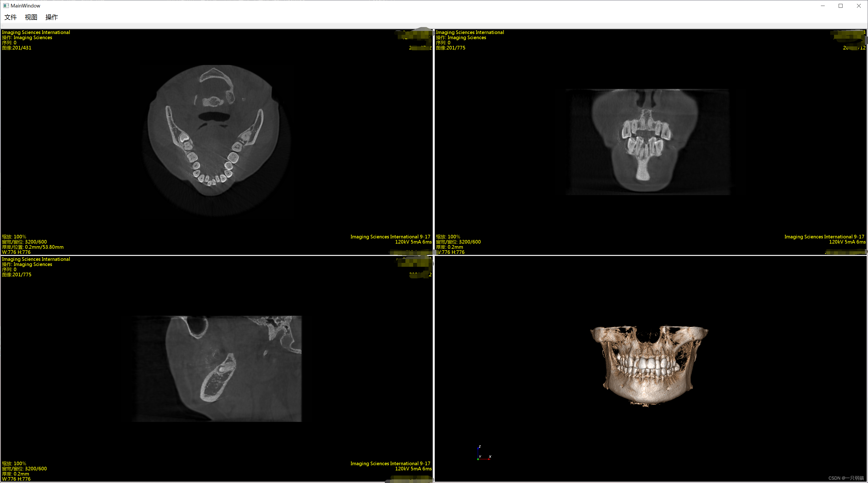Open the 文件 menu
This screenshot has width=868, height=483.
point(11,17)
